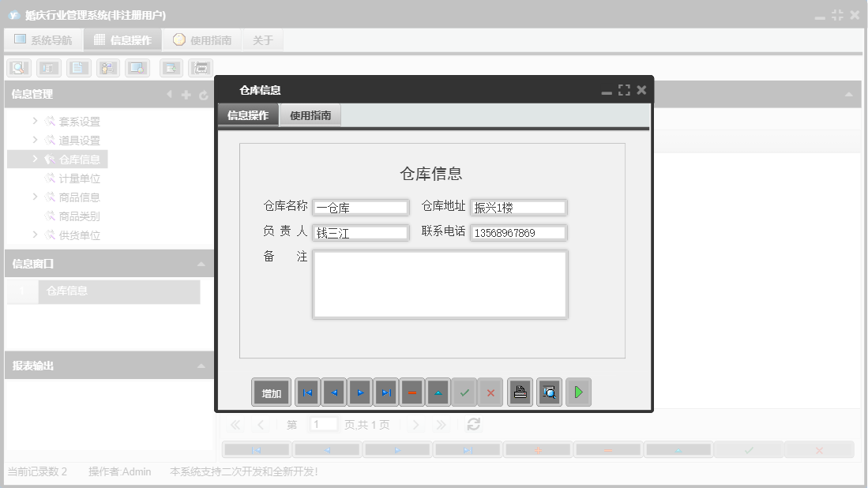Click the 备注 remarks text area
The width and height of the screenshot is (868, 488).
[440, 284]
